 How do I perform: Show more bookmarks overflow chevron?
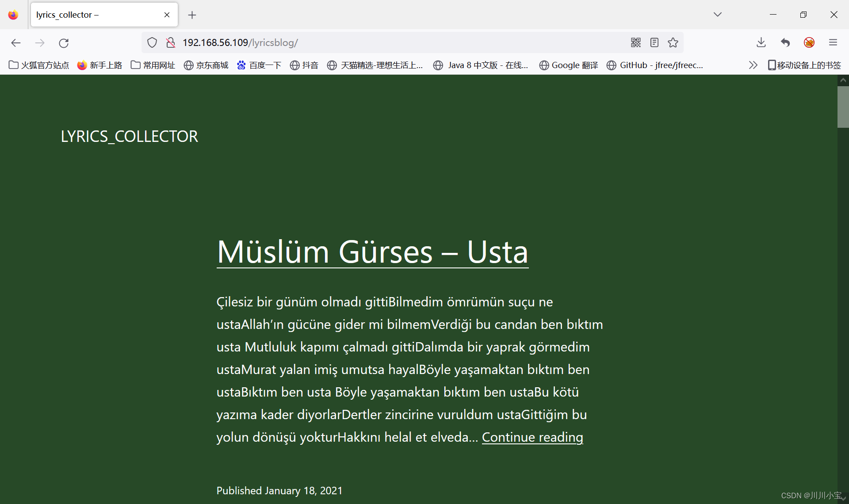[753, 65]
